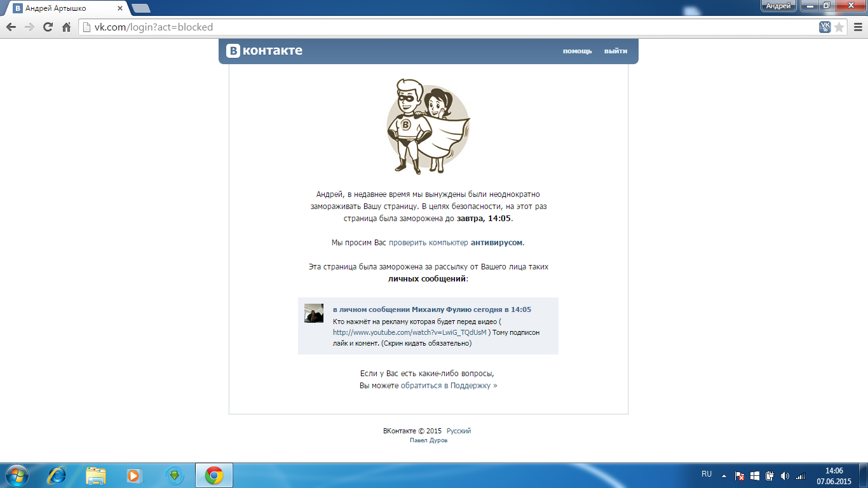Open the помощь link in VK header

(577, 51)
